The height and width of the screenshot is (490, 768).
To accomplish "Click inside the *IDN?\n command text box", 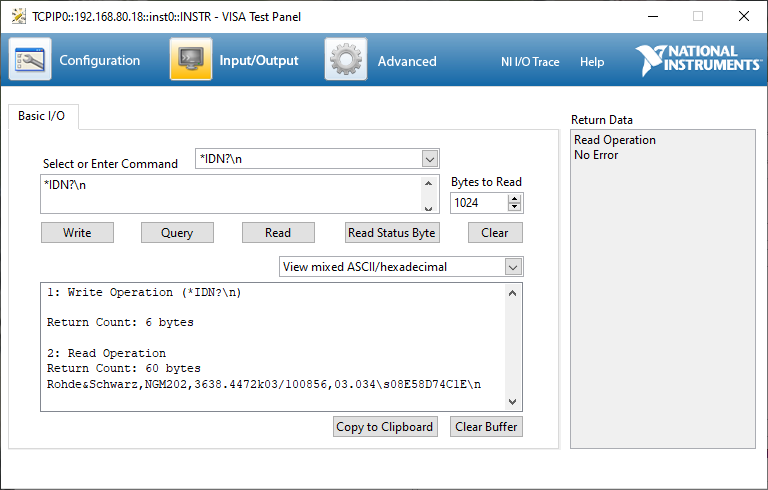I will coord(230,194).
